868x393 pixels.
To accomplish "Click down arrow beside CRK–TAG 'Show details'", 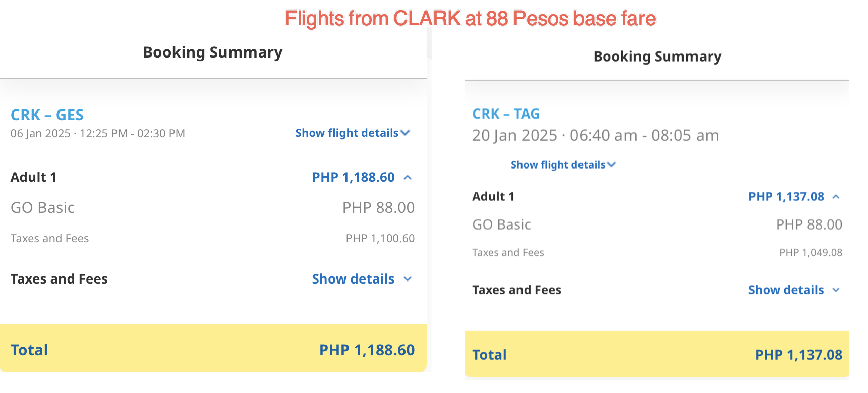I will coord(836,290).
